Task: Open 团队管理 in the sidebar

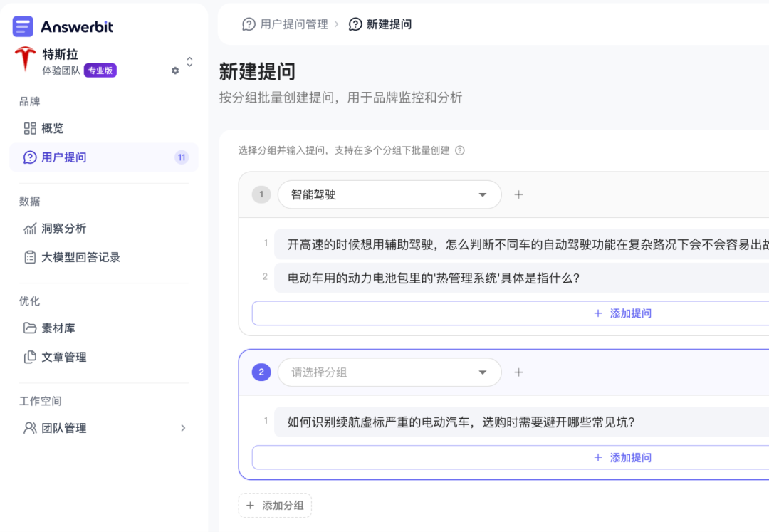Action: 103,429
